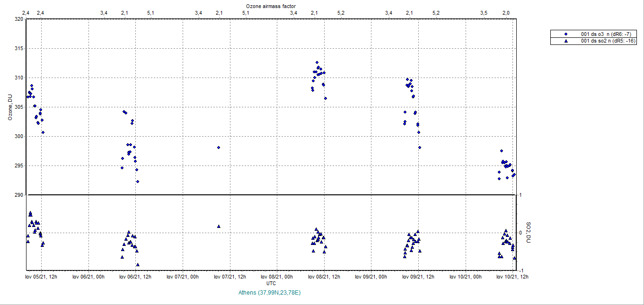
Task: Select the '001 ds o3 n' legend entry
Action: tap(608, 35)
